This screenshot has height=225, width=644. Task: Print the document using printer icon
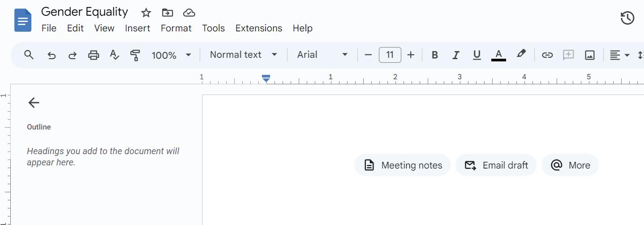tap(93, 55)
